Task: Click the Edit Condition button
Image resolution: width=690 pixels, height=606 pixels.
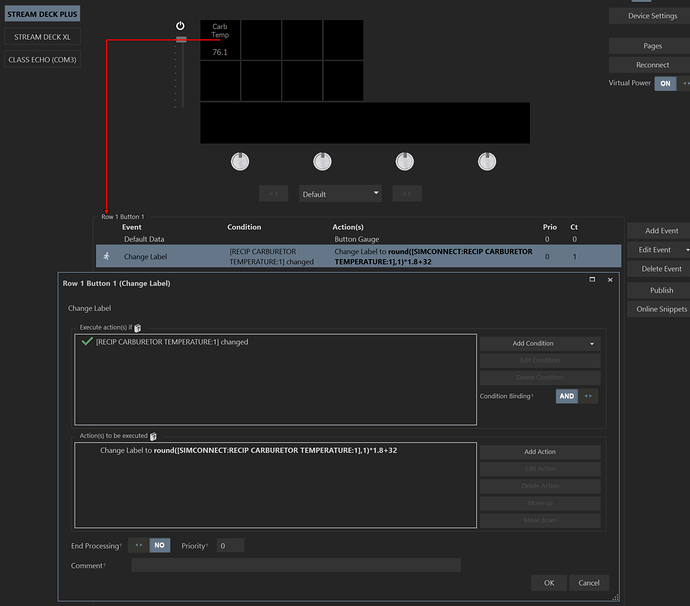Action: [540, 360]
